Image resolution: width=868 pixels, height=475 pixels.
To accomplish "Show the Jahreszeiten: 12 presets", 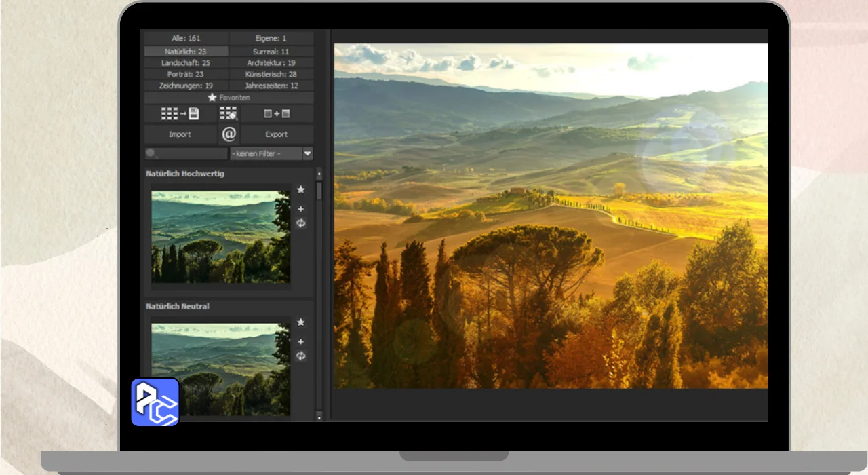I will click(x=271, y=85).
